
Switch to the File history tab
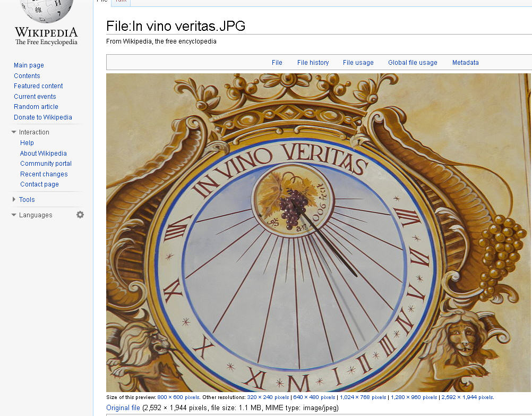pos(313,63)
